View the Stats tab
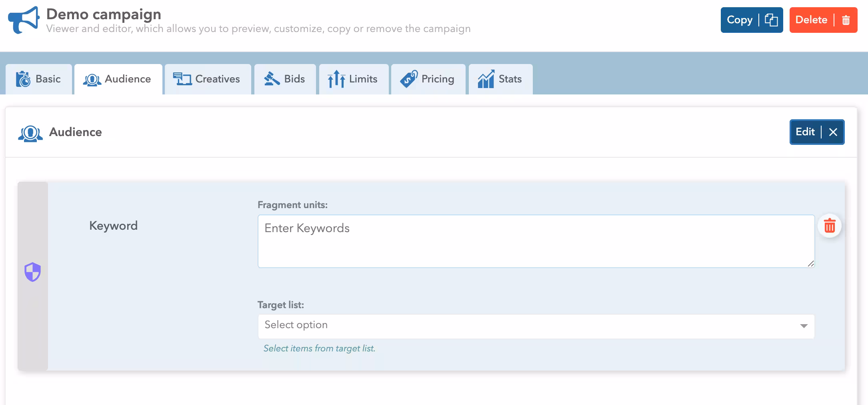This screenshot has width=868, height=405. point(500,79)
